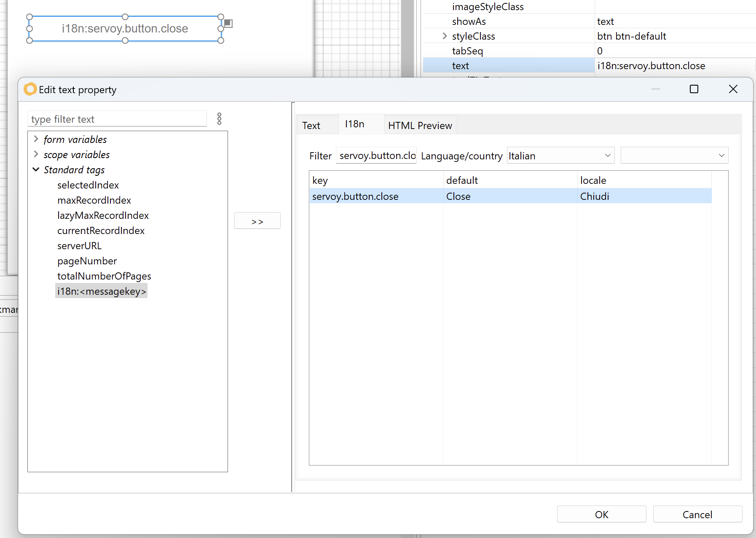Select the i18n:<messagekey> tag
The image size is (756, 538).
(102, 291)
